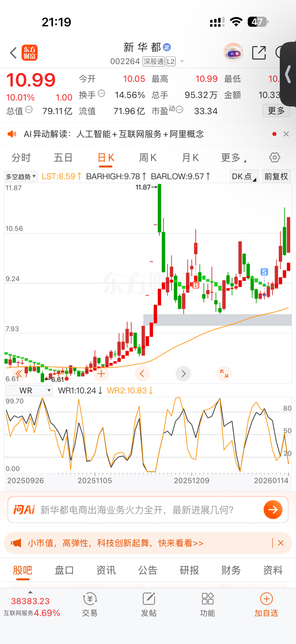296x644 pixels.
Task: Move chart left with the arrow button
Action: pos(142,374)
